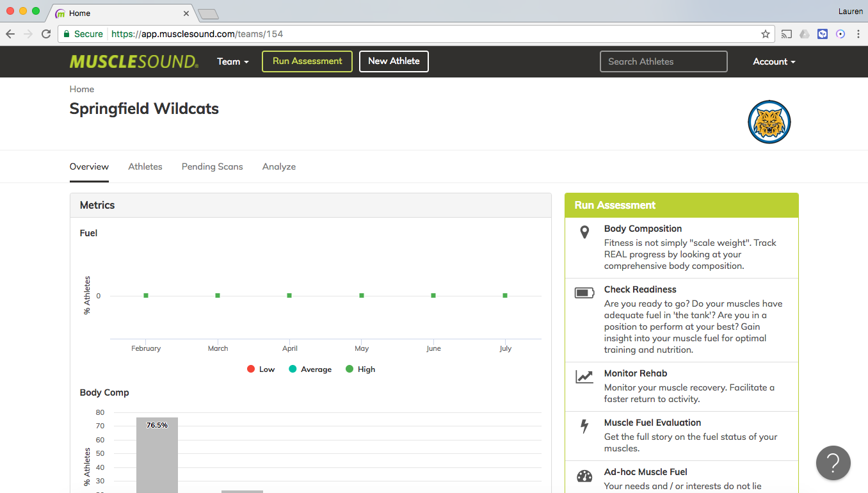The height and width of the screenshot is (493, 868).
Task: Click the Check Readiness battery icon
Action: (x=584, y=293)
